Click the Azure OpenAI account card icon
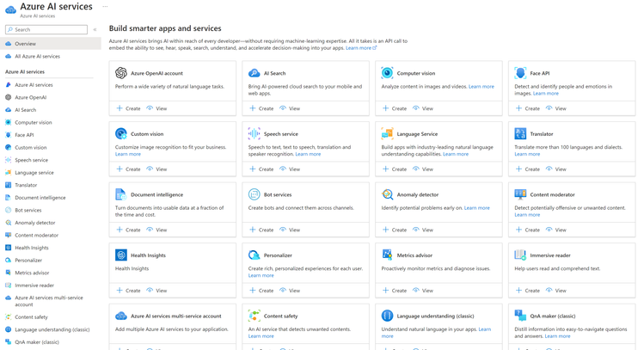This screenshot has width=644, height=350. click(x=121, y=73)
